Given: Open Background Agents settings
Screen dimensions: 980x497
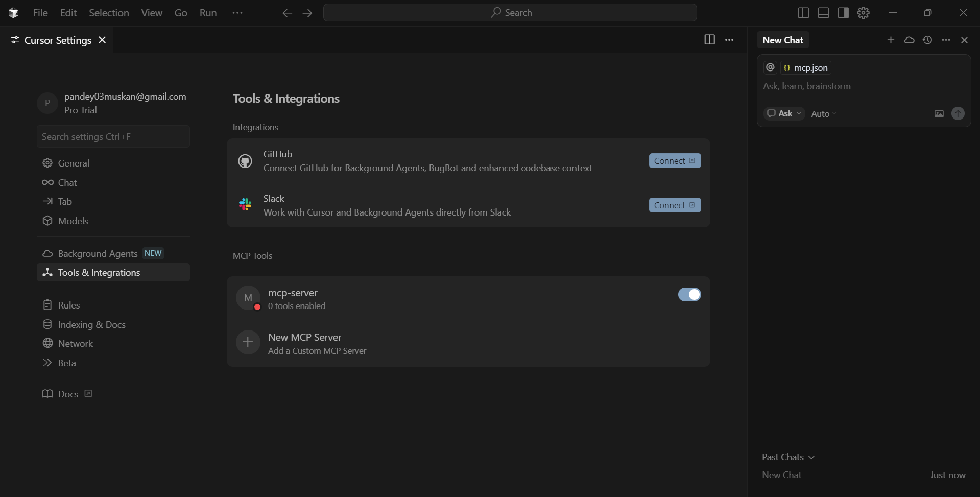Looking at the screenshot, I should pyautogui.click(x=113, y=253).
